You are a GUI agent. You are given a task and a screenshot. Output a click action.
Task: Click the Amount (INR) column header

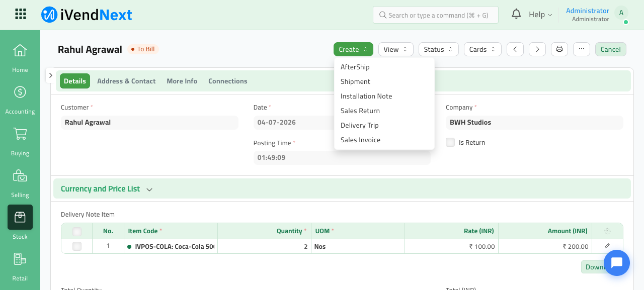[x=545, y=231]
